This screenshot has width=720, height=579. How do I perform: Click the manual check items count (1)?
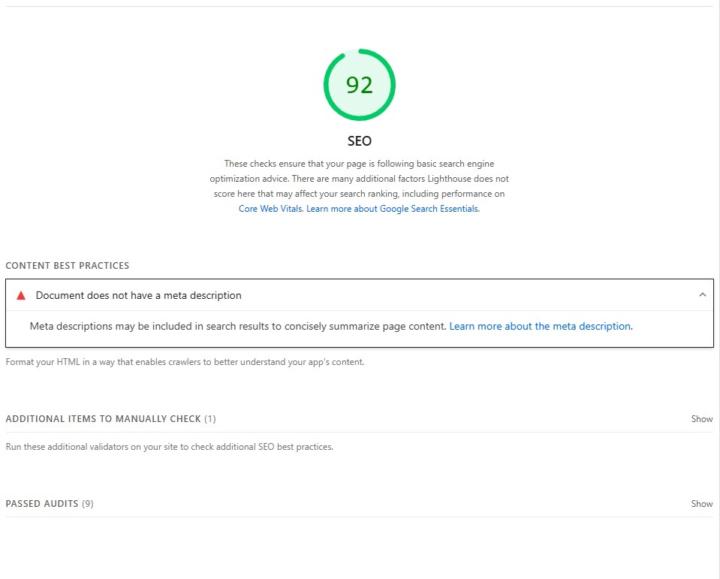tap(210, 419)
